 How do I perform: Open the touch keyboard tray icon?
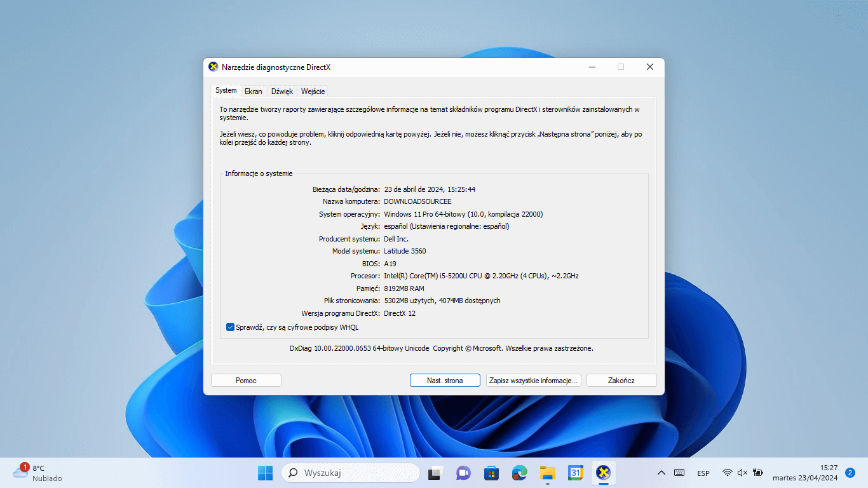tap(679, 473)
